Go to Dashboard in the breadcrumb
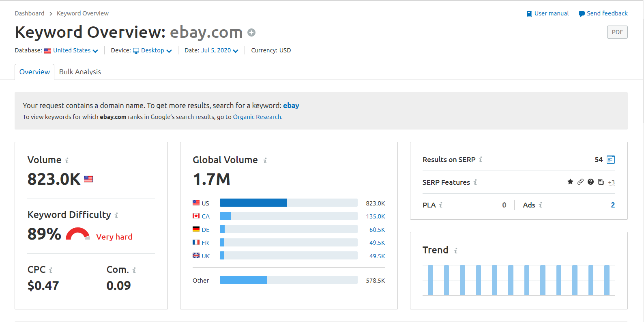 pos(30,13)
